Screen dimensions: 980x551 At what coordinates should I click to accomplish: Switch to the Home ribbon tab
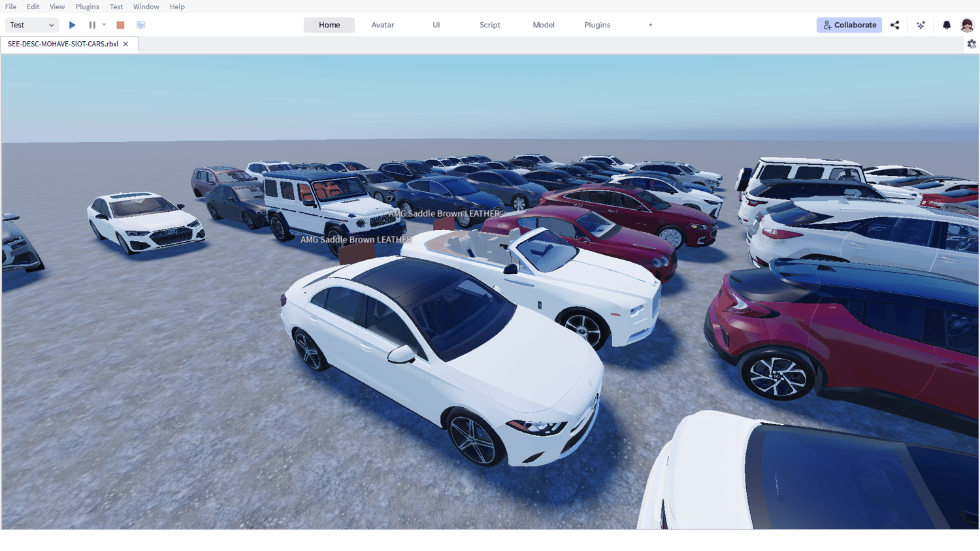pyautogui.click(x=329, y=25)
